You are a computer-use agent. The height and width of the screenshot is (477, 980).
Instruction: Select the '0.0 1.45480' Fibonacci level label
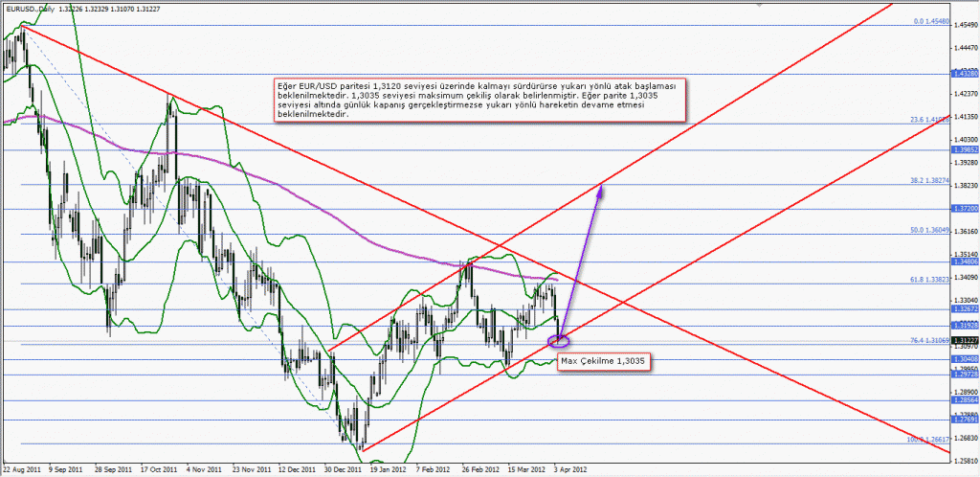932,21
